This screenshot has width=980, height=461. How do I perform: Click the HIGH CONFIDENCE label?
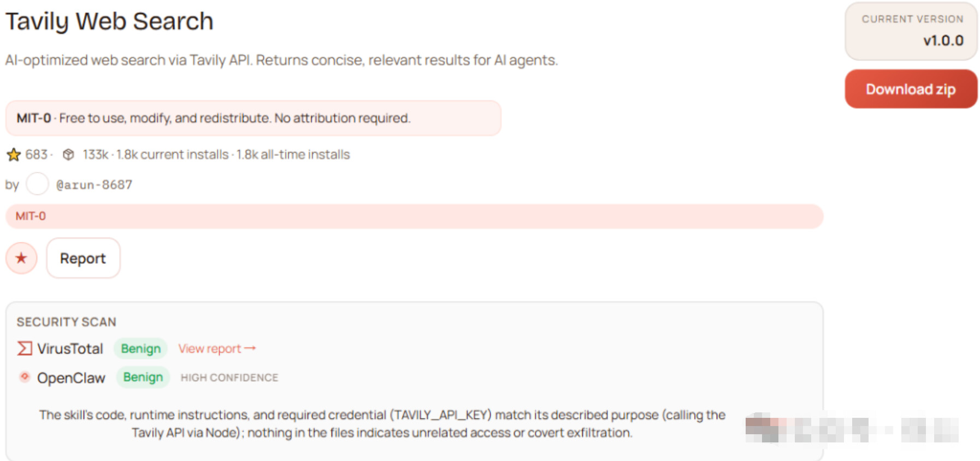(229, 377)
